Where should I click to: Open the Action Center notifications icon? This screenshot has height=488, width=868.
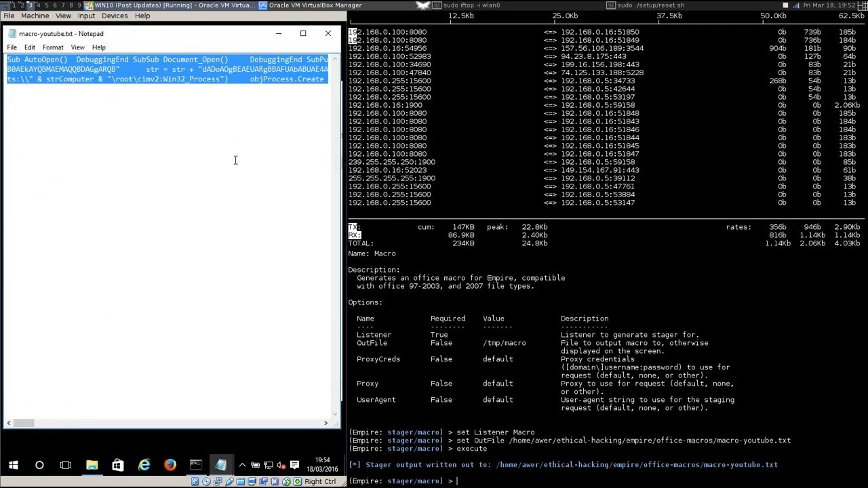[x=294, y=465]
